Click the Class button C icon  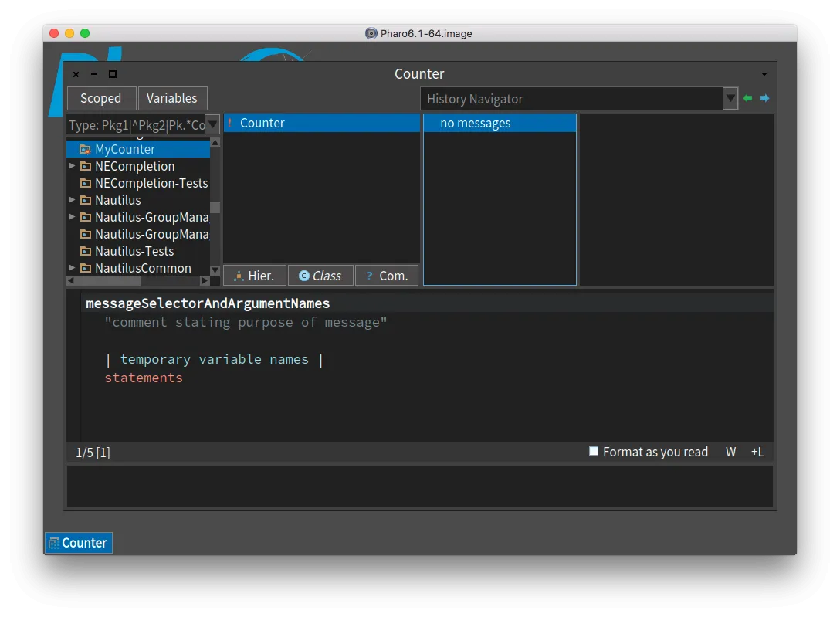pyautogui.click(x=303, y=275)
